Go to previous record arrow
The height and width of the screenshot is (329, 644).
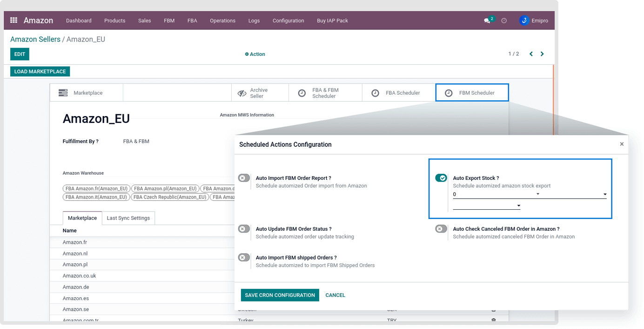(531, 54)
